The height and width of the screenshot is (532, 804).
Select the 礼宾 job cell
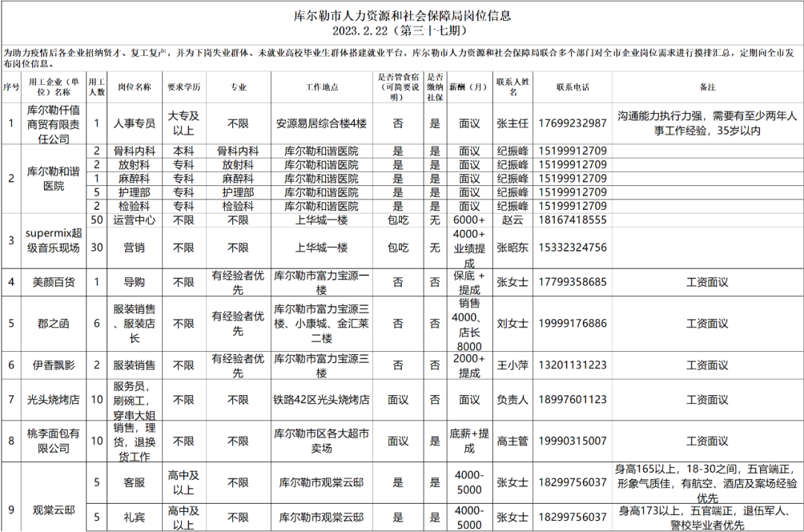tap(134, 518)
